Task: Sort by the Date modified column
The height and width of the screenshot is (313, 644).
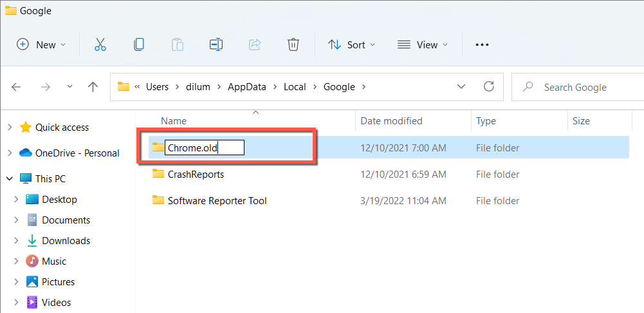Action: point(391,120)
